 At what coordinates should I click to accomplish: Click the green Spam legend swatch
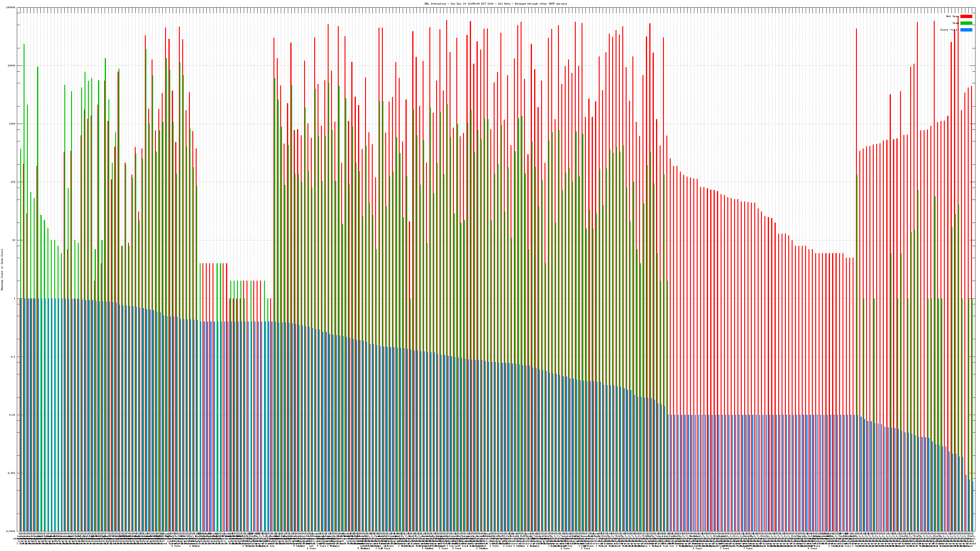pyautogui.click(x=966, y=23)
